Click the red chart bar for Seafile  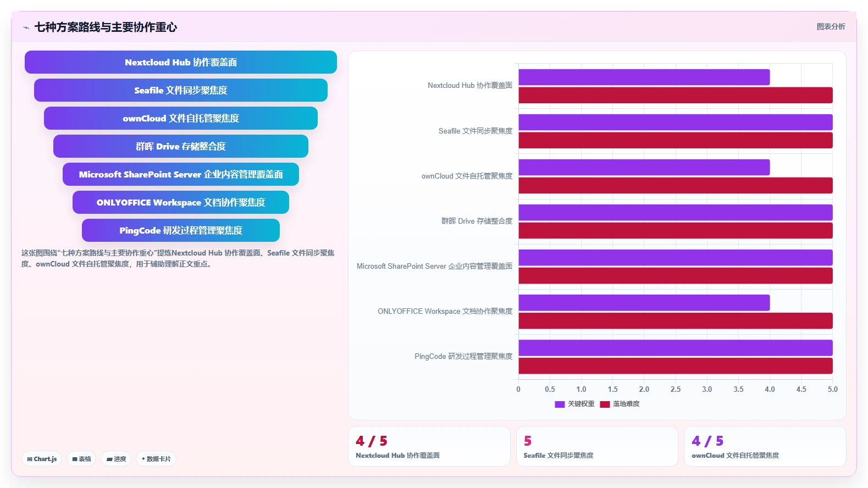point(676,140)
